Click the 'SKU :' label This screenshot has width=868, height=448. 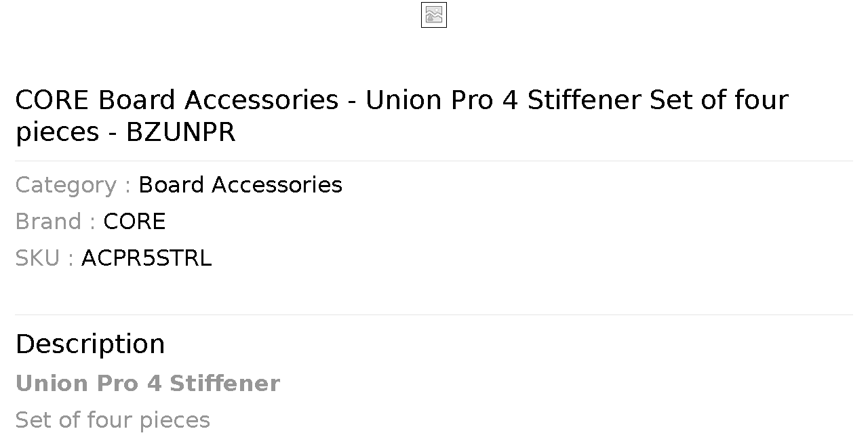click(x=45, y=258)
